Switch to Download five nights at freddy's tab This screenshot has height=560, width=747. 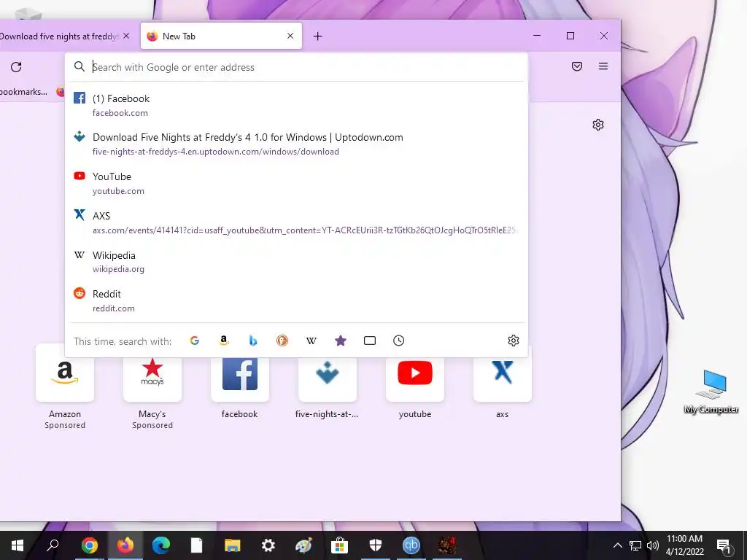pyautogui.click(x=60, y=36)
